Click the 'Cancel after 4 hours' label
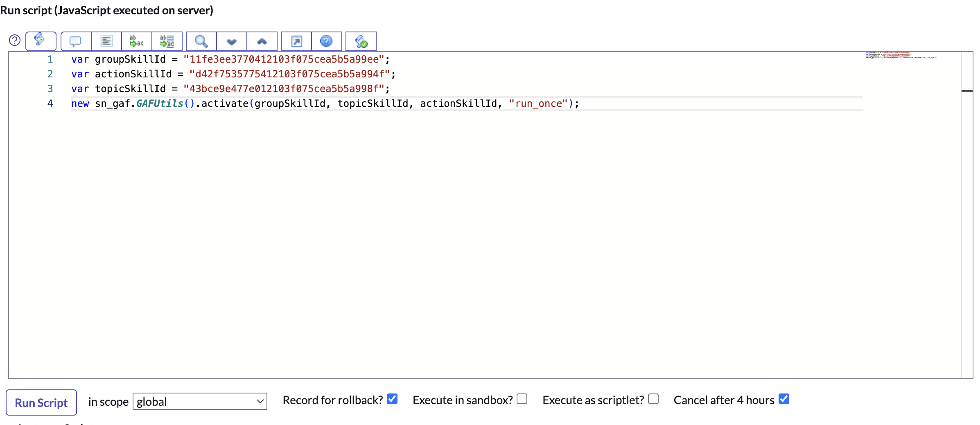The image size is (980, 425). (724, 400)
